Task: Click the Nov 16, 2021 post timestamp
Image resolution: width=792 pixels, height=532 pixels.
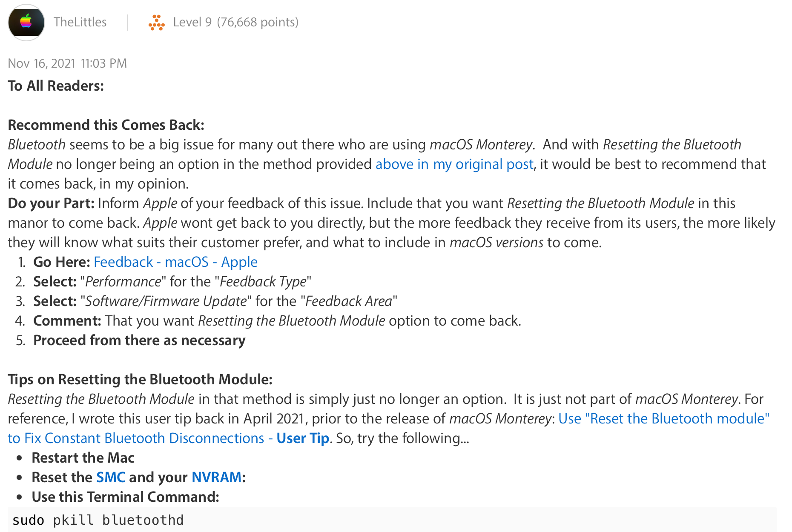Action: [x=67, y=63]
